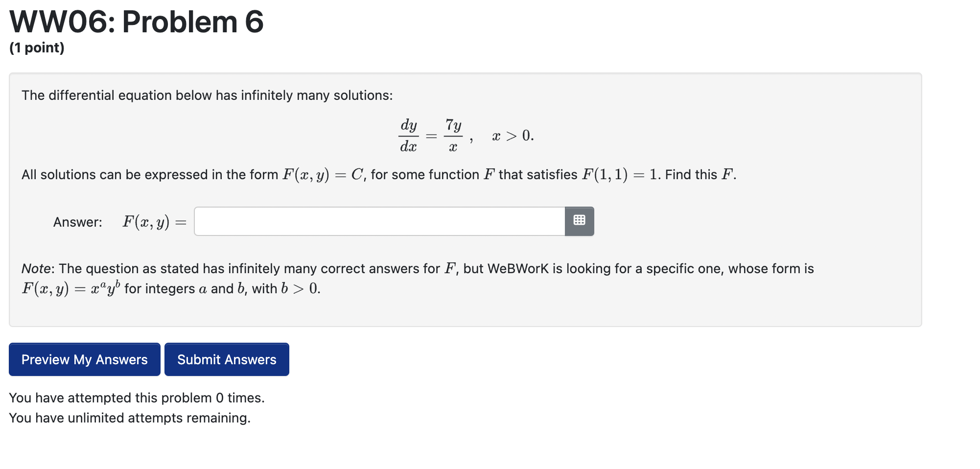
Task: Select the dark keypad button after the answer field
Action: click(x=580, y=221)
